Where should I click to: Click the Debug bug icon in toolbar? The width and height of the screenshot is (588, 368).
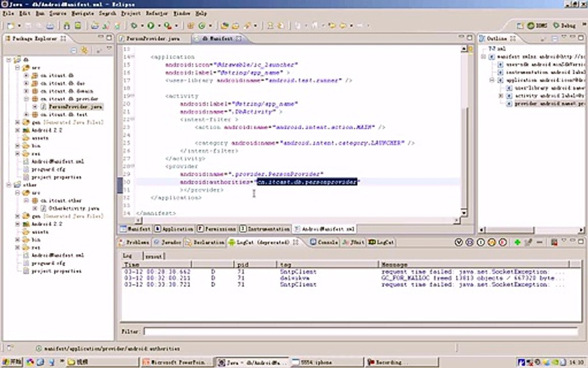(134, 26)
